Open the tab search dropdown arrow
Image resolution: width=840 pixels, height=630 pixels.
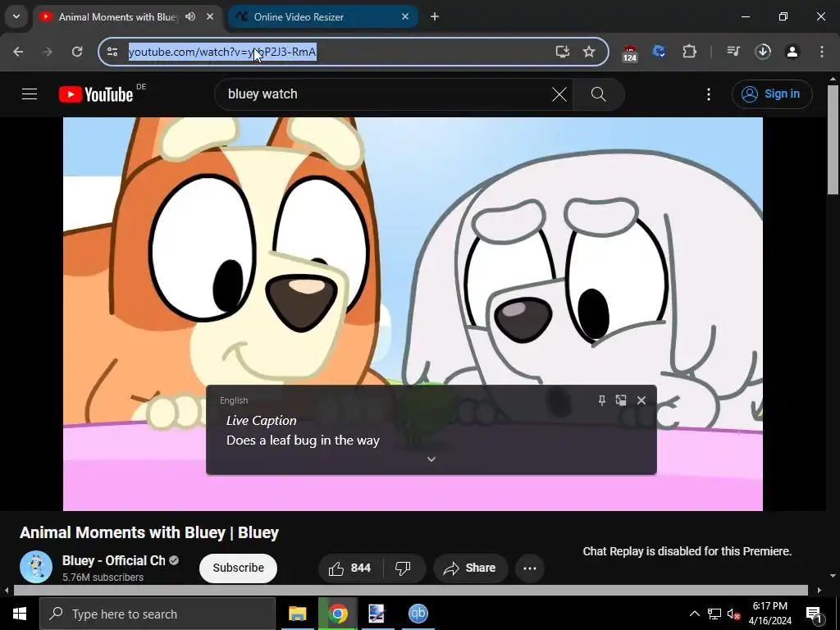click(x=16, y=16)
